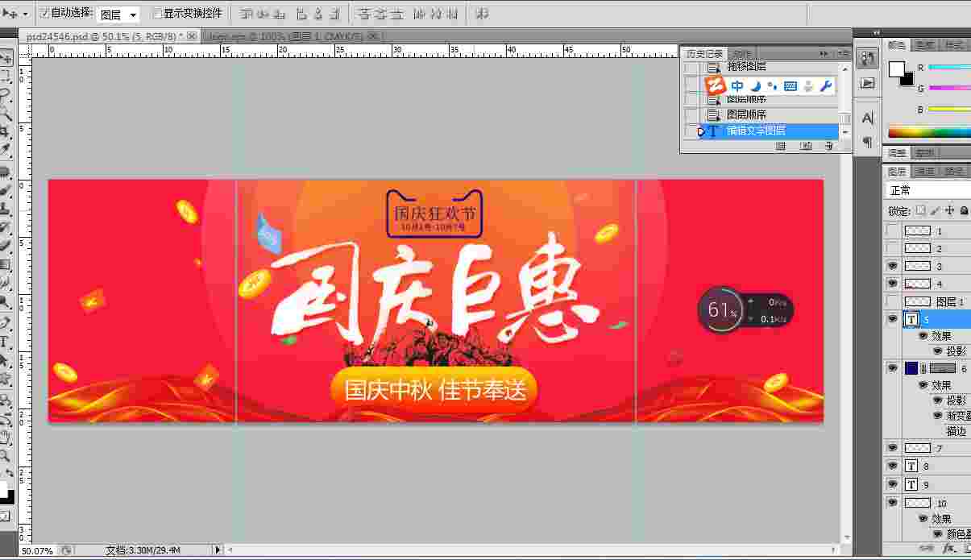Uncheck the 自动选择 checkbox
The image size is (971, 560).
pyautogui.click(x=44, y=14)
